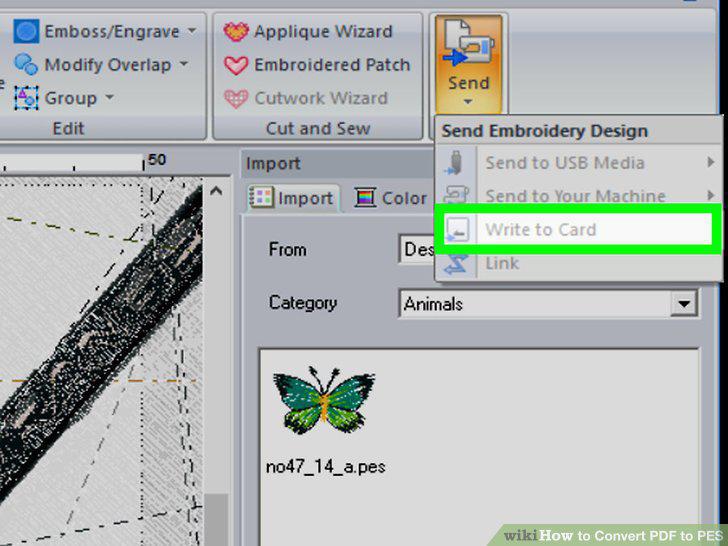Switch to the Color tab
Screen dimensions: 728x546
click(391, 198)
